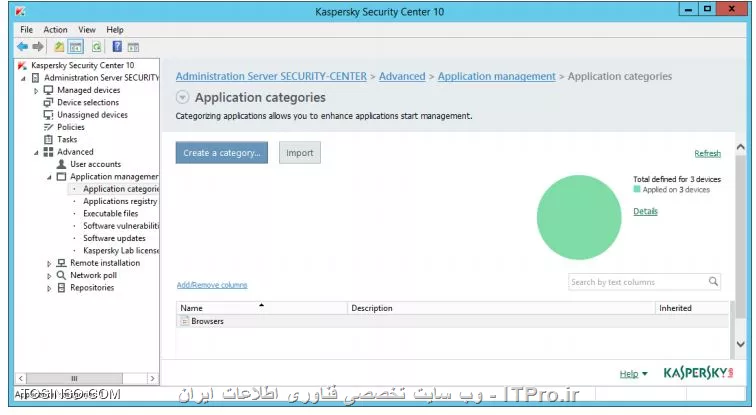Screen dimensions: 756x415
Task: Collapse the Application management node
Action: 49,177
